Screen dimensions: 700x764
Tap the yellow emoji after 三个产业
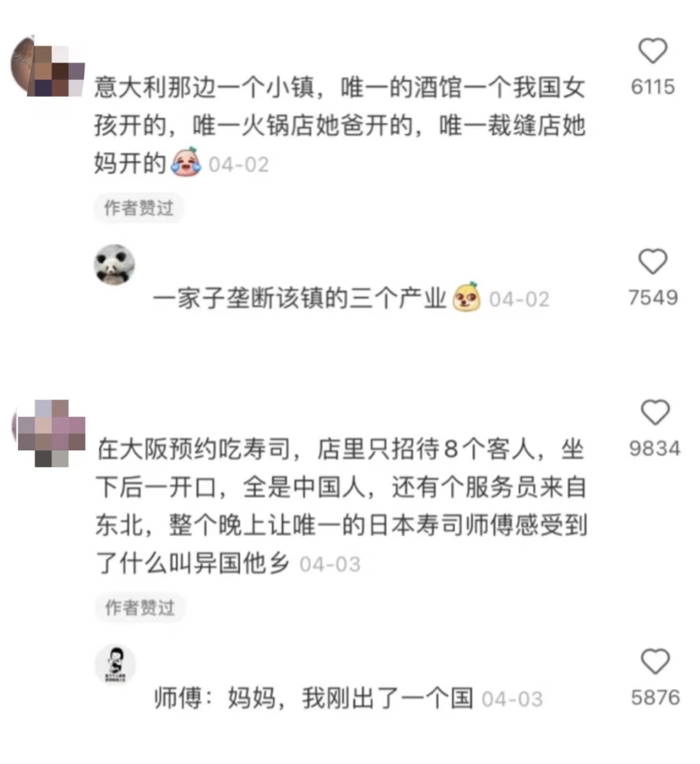pos(467,297)
